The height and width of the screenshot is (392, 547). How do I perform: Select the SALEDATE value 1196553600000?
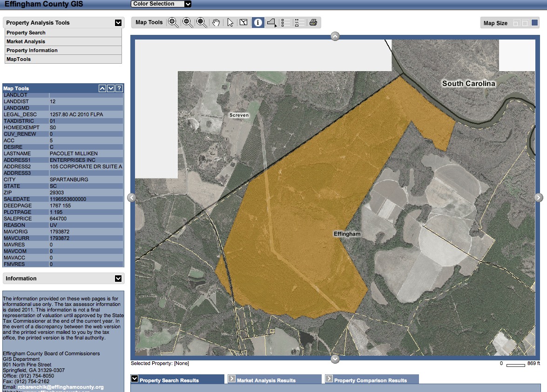click(x=68, y=199)
